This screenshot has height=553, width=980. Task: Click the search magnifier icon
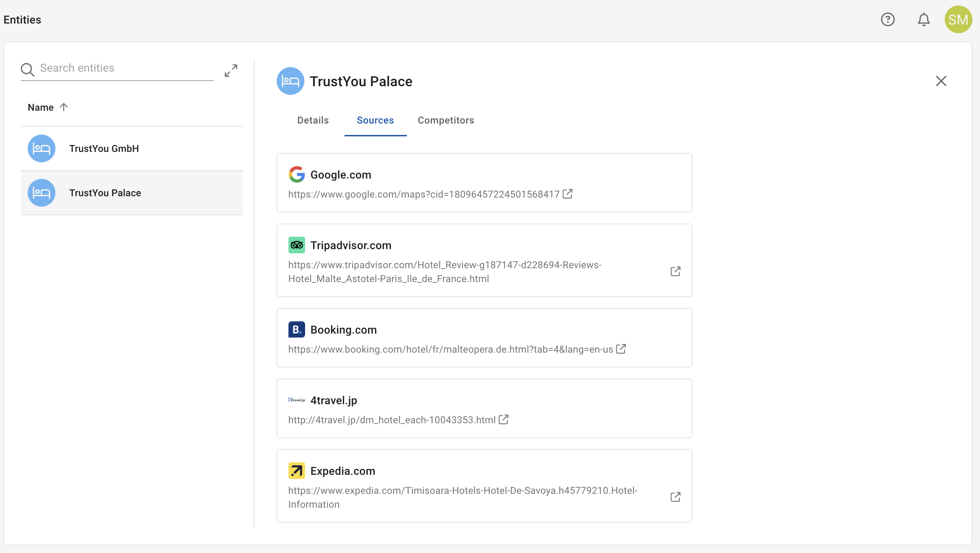(27, 70)
